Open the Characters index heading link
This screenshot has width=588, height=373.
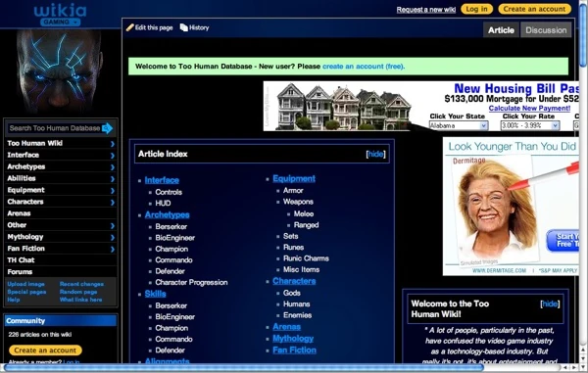tap(294, 281)
